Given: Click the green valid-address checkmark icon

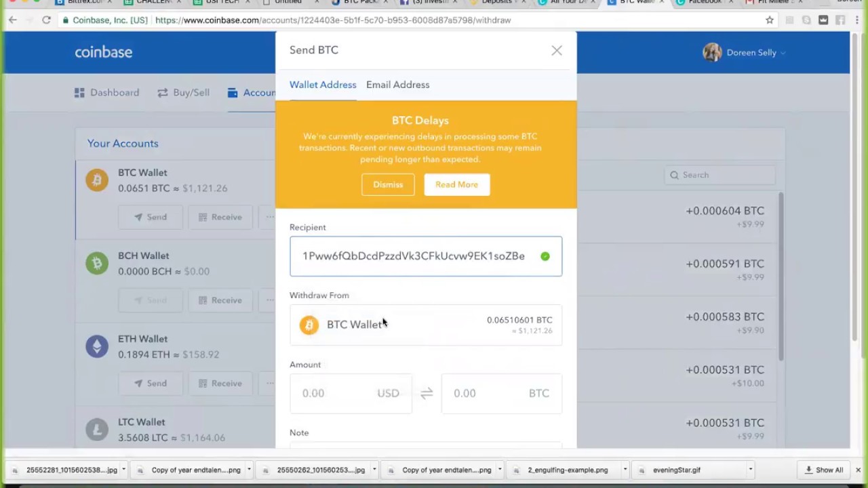Looking at the screenshot, I should click(x=545, y=256).
